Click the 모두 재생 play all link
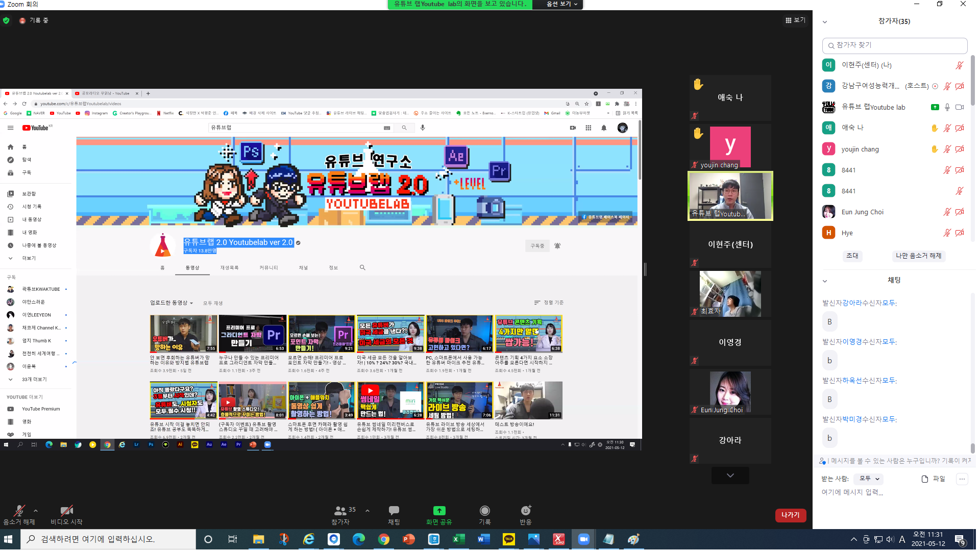Screen dimensions: 980x551 [x=213, y=303]
